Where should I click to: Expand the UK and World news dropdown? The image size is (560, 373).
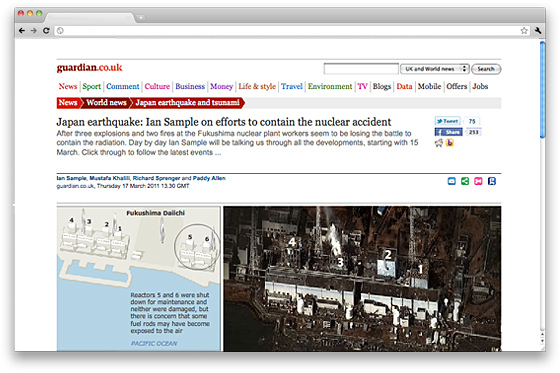434,69
